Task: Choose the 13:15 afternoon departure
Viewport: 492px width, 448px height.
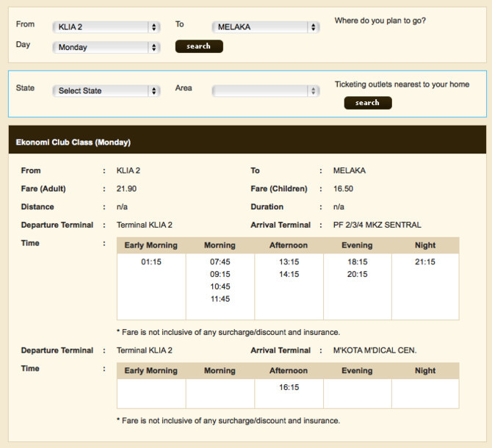Action: click(289, 262)
